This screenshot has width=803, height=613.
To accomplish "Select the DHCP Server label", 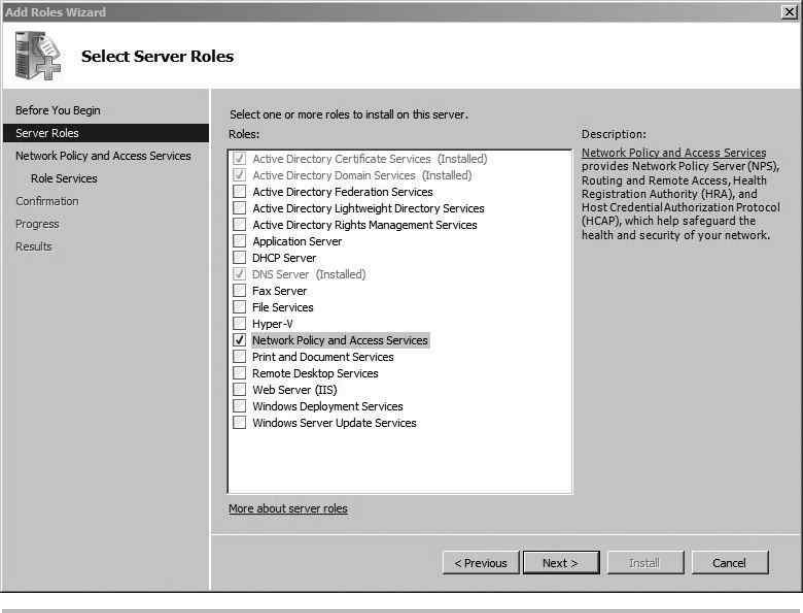I will click(284, 258).
